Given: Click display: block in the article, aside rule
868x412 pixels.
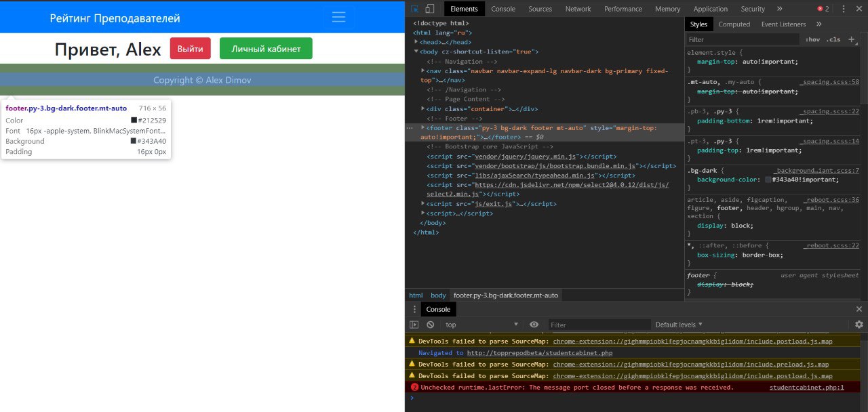Looking at the screenshot, I should click(726, 226).
